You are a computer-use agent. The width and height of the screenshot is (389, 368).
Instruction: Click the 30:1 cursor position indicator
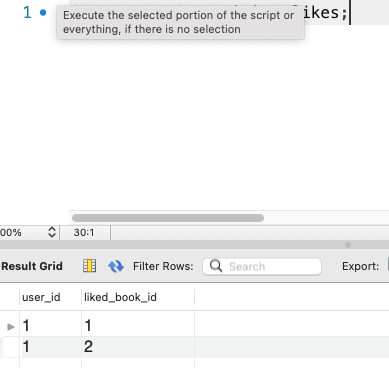coord(84,232)
